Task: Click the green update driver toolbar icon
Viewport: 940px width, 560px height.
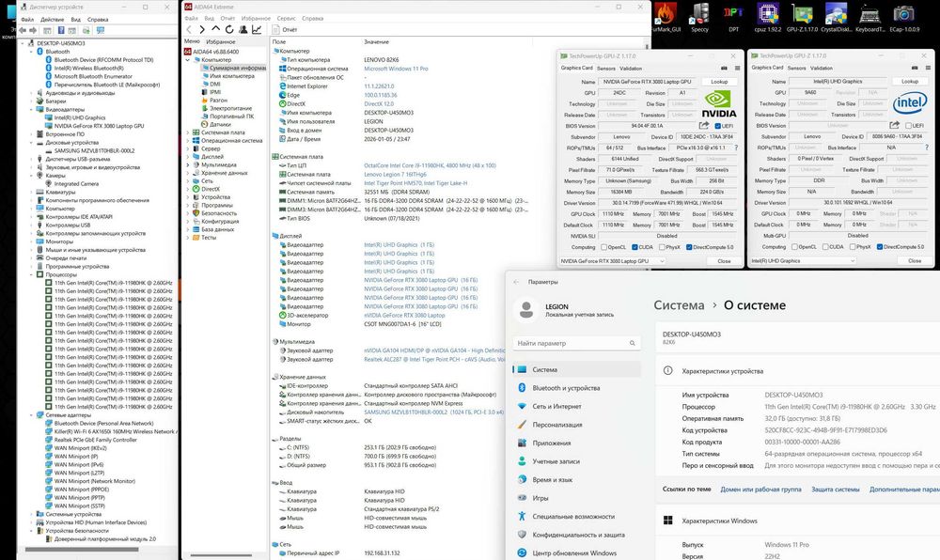Action: pos(86,30)
